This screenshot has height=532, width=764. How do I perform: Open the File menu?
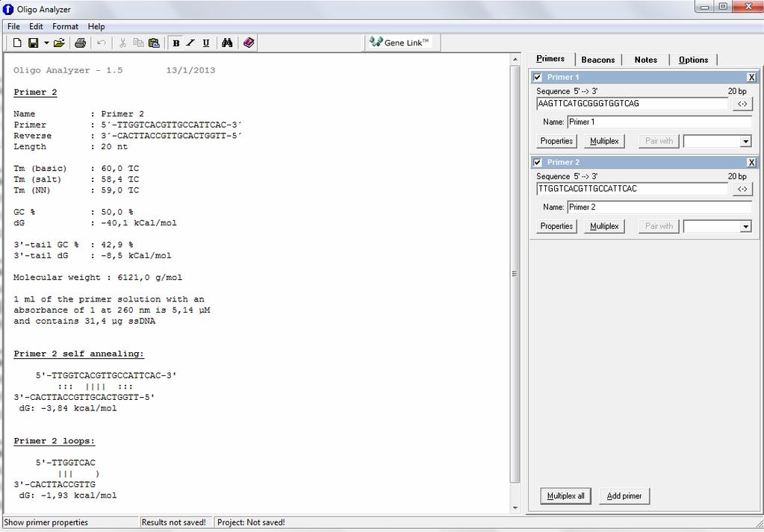(x=13, y=26)
